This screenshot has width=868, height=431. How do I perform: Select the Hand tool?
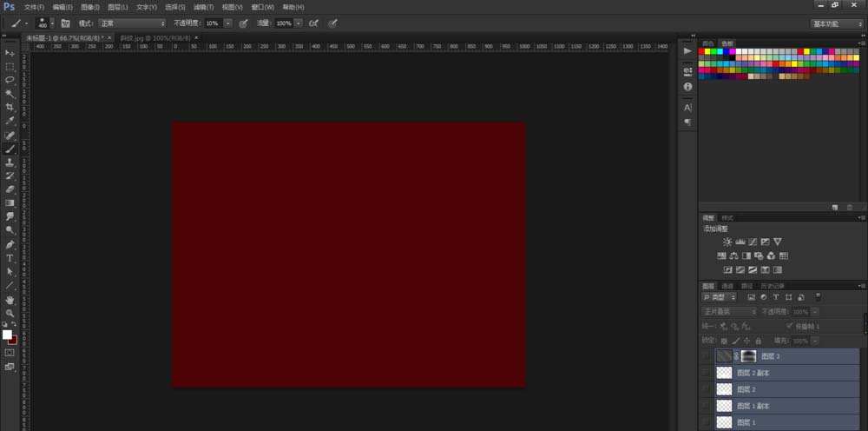pos(10,300)
